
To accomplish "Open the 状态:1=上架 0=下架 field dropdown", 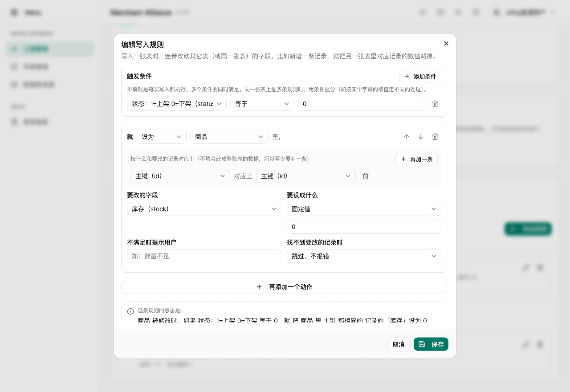I will point(177,104).
